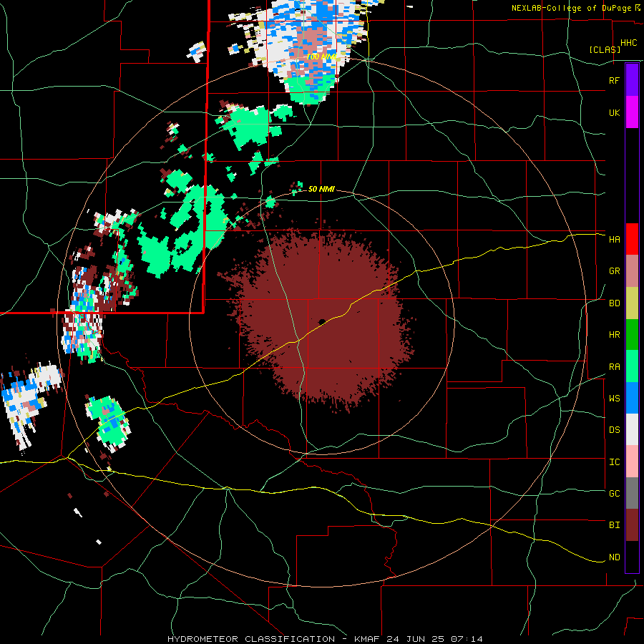Click the WS legend label
Image resolution: width=644 pixels, height=644 pixels.
(x=615, y=399)
